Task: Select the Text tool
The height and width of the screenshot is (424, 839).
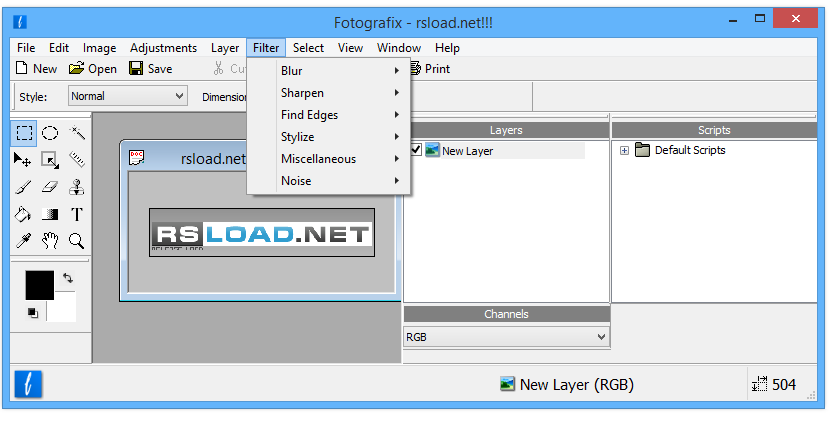Action: coord(77,215)
